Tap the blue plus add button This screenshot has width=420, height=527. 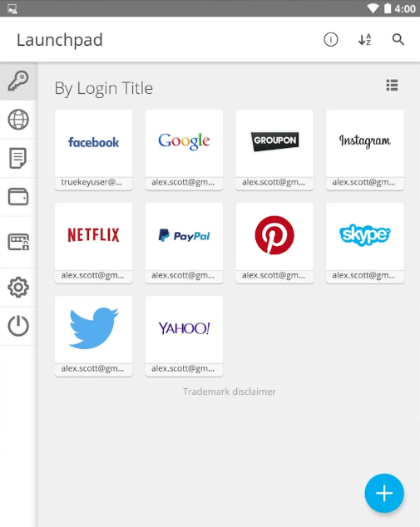point(384,493)
